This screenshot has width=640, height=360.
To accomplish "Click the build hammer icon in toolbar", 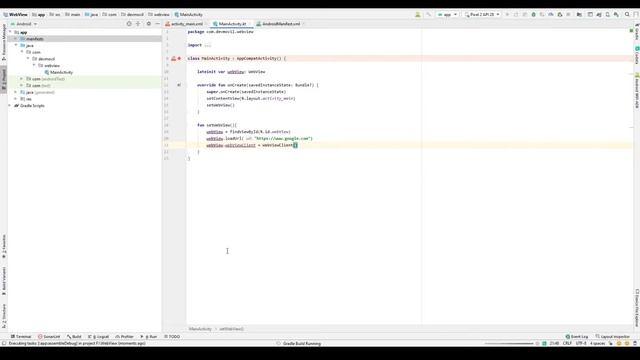I will pyautogui.click(x=429, y=14).
